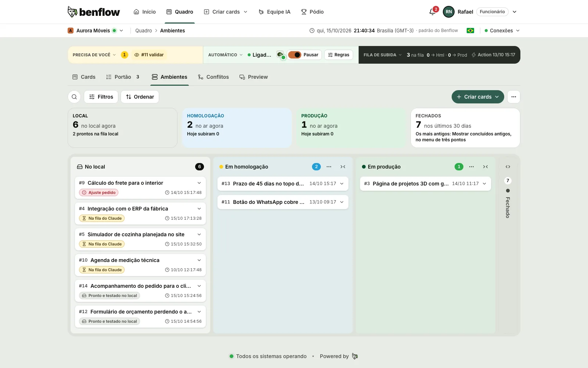588x368 pixels.
Task: Click the three-dots menu beside Criar cards
Action: pyautogui.click(x=514, y=97)
